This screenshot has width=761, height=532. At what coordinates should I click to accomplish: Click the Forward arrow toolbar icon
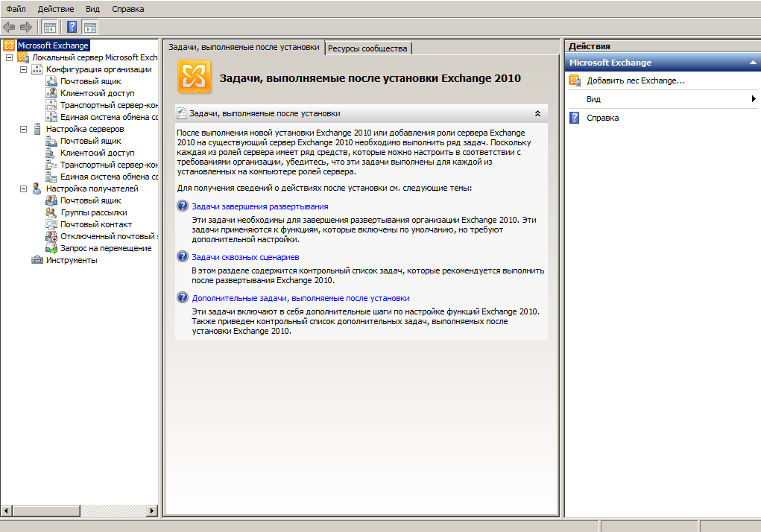(26, 27)
